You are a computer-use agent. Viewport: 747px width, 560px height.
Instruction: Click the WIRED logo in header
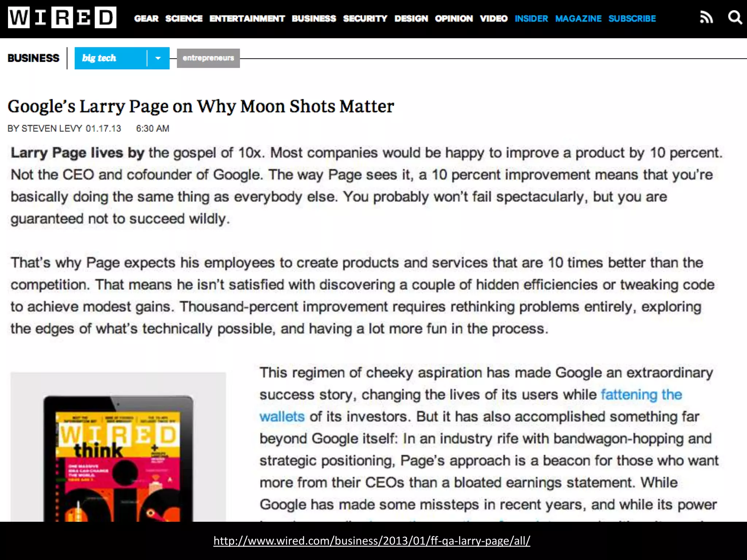62,17
